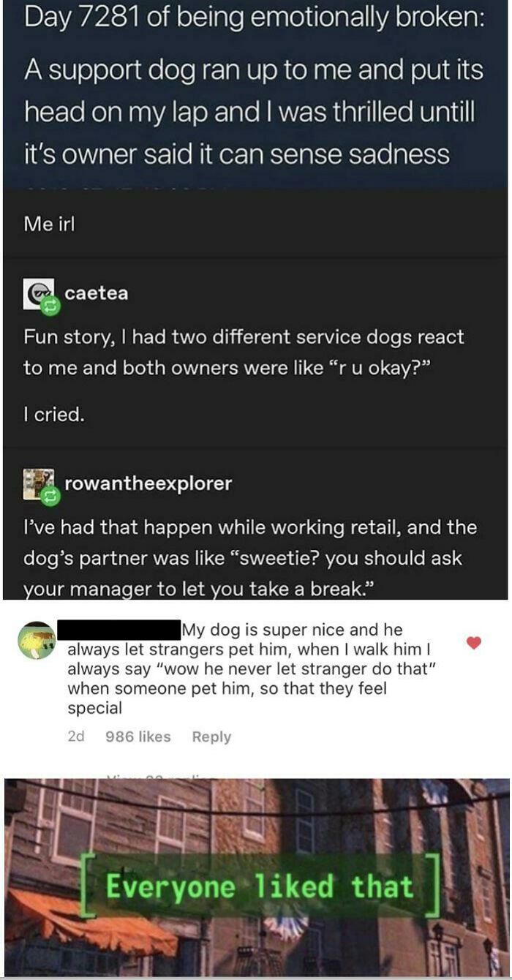The width and height of the screenshot is (512, 980).
Task: Select the rowantheexplorer username
Action: (146, 484)
